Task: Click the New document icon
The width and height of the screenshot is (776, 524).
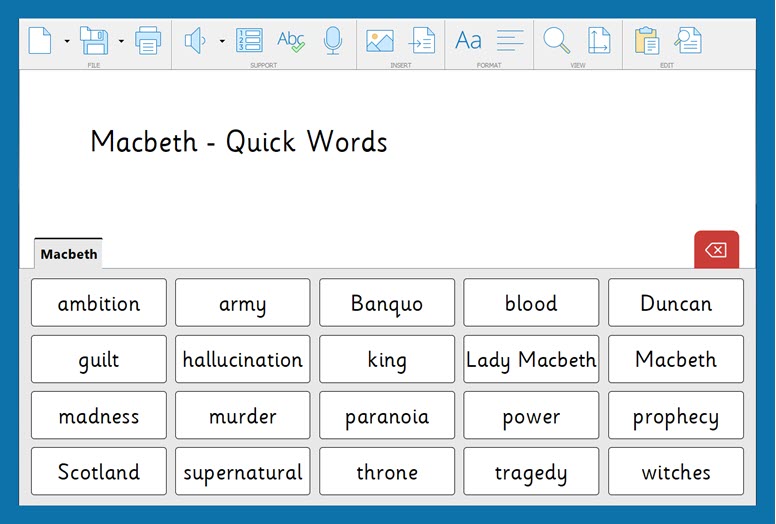Action: pos(40,40)
